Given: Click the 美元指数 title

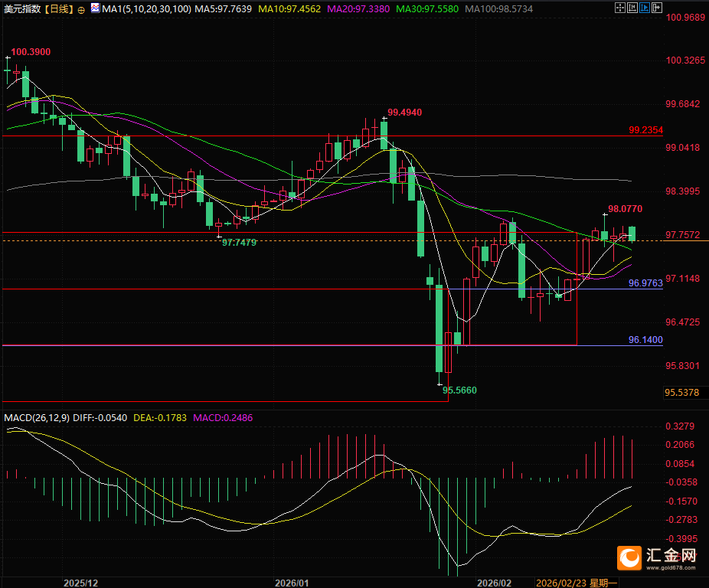Looking at the screenshot, I should [x=22, y=9].
